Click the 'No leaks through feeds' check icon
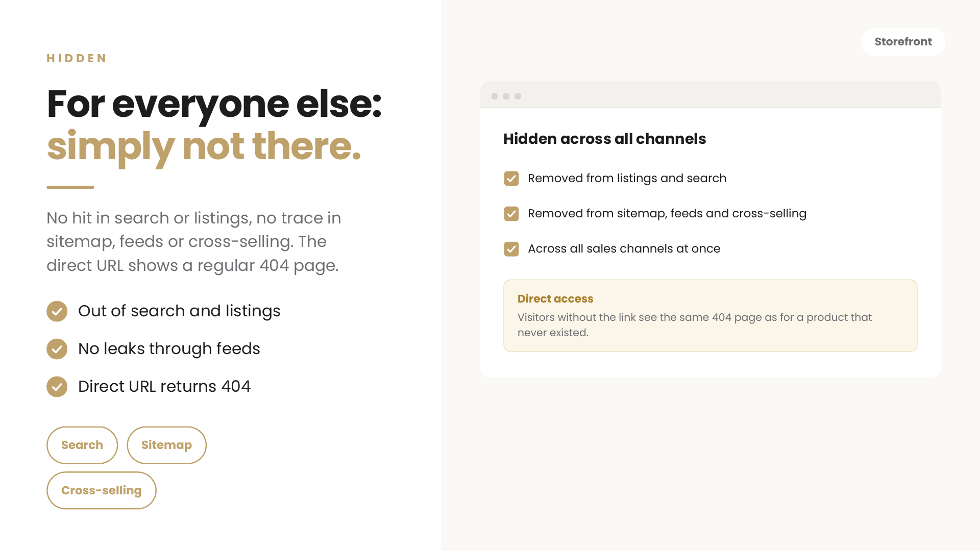Viewport: 980px width, 551px height. (x=57, y=349)
